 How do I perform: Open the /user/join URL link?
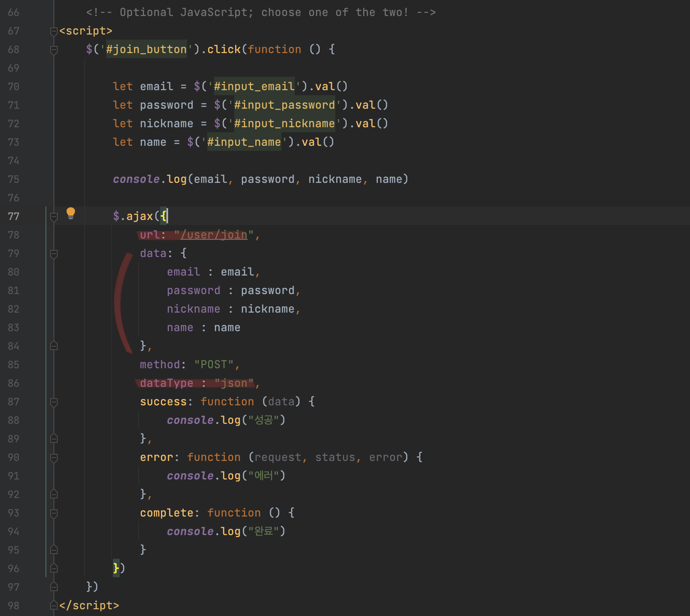[214, 235]
